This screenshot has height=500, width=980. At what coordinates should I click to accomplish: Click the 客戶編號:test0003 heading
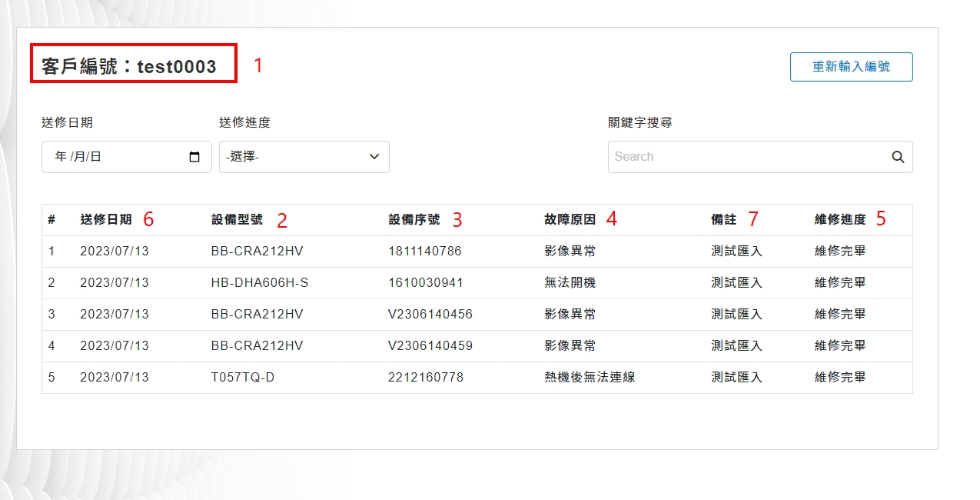[x=129, y=67]
